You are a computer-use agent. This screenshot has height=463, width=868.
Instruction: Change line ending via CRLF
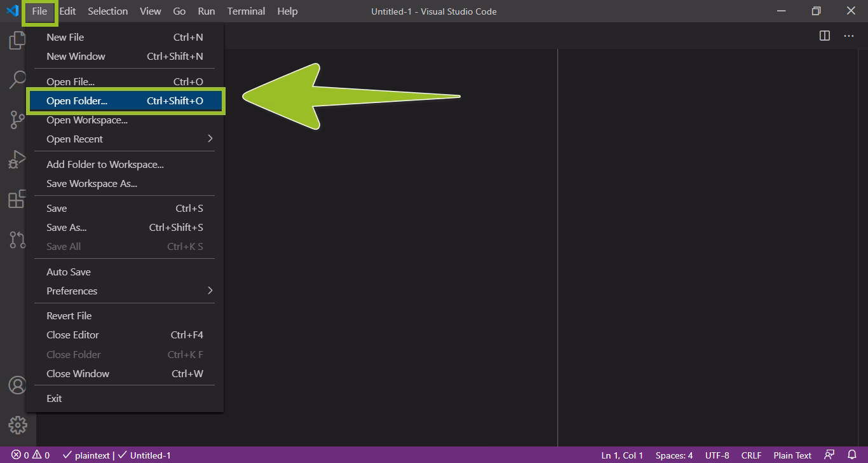(x=751, y=455)
